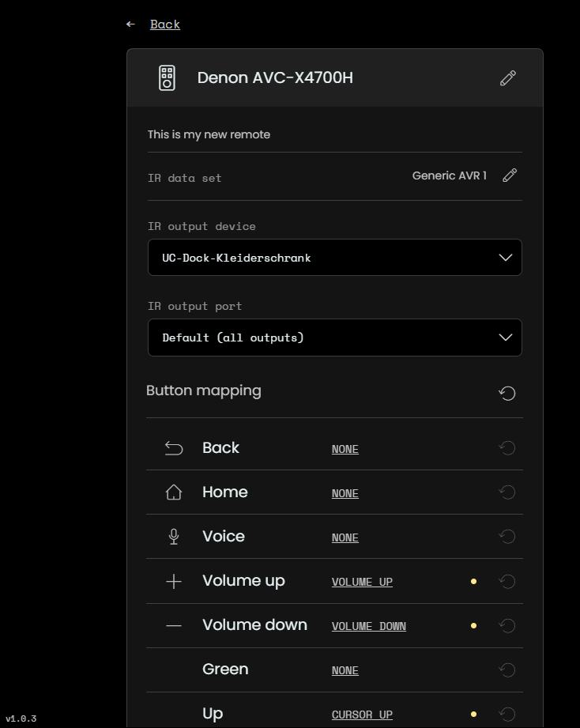The image size is (580, 728).
Task: Click the IR output port label
Action: (195, 306)
